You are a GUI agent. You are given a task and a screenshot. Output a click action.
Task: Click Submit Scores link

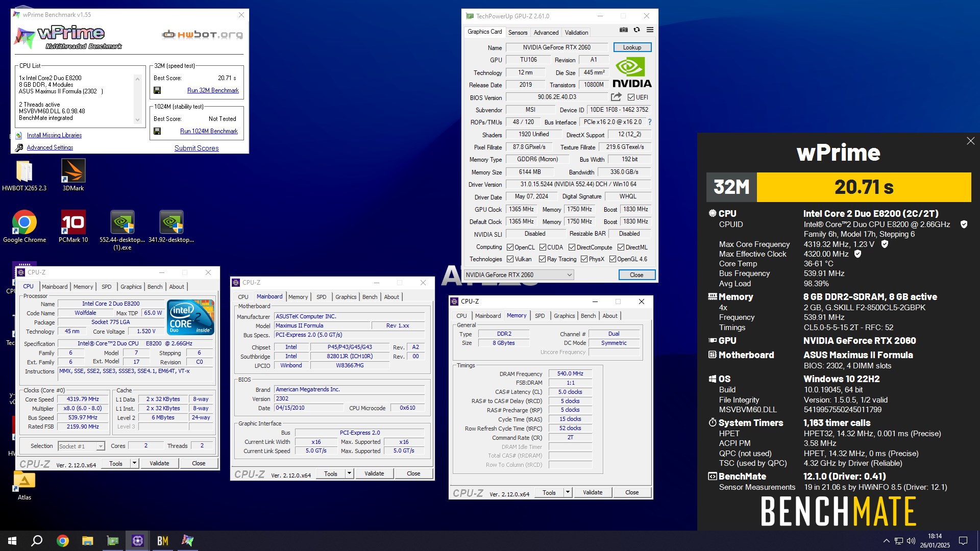[x=197, y=148]
